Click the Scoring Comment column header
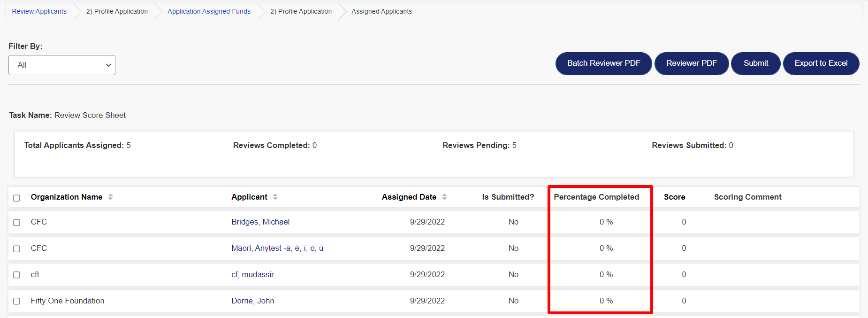The width and height of the screenshot is (868, 318). (x=748, y=197)
